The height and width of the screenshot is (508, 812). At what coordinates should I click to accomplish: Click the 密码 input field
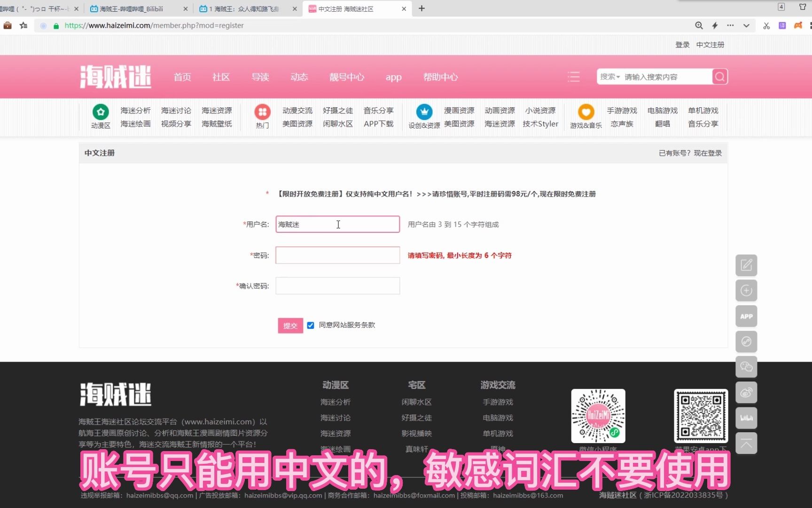[337, 255]
